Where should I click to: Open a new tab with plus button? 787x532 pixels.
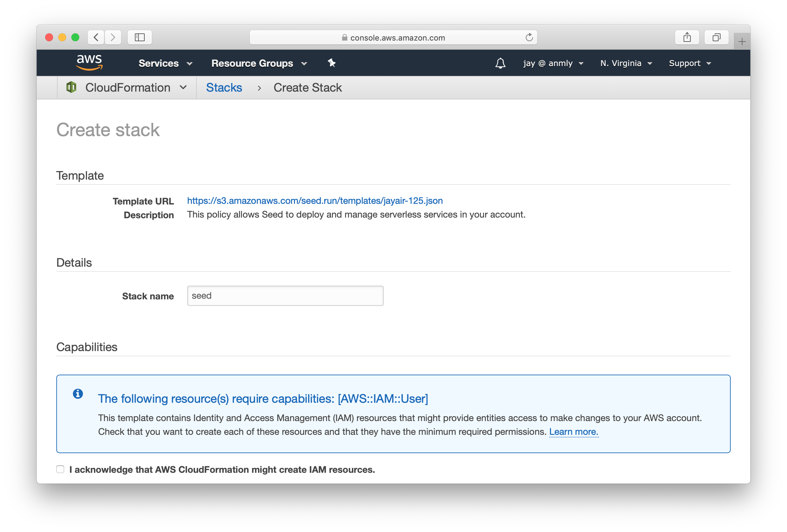pos(741,42)
